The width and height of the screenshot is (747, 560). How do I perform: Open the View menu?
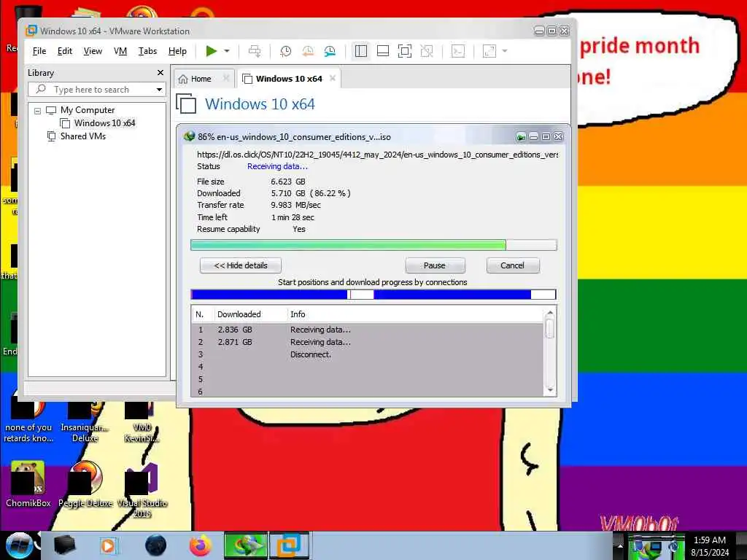93,51
